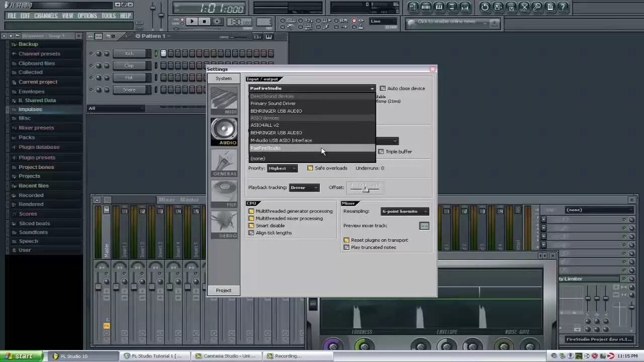644x362 pixels.
Task: Switch to the Project tab in Settings
Action: [223, 290]
